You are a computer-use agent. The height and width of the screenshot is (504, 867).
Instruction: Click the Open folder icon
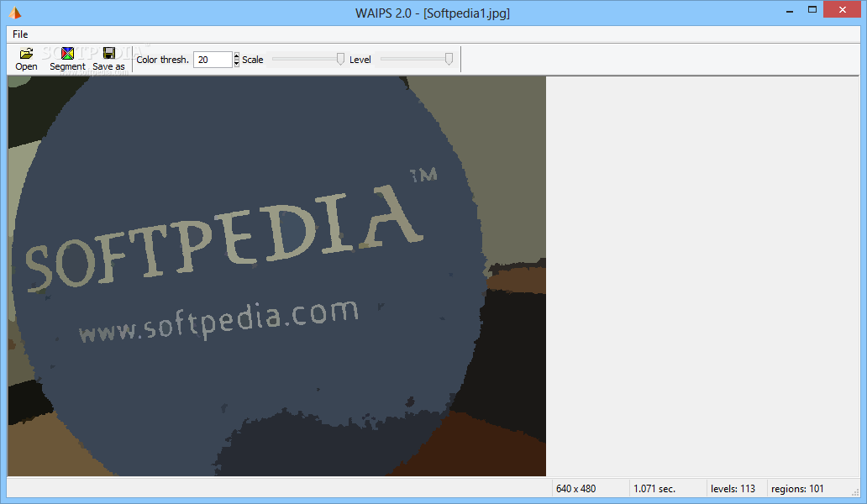pyautogui.click(x=26, y=54)
